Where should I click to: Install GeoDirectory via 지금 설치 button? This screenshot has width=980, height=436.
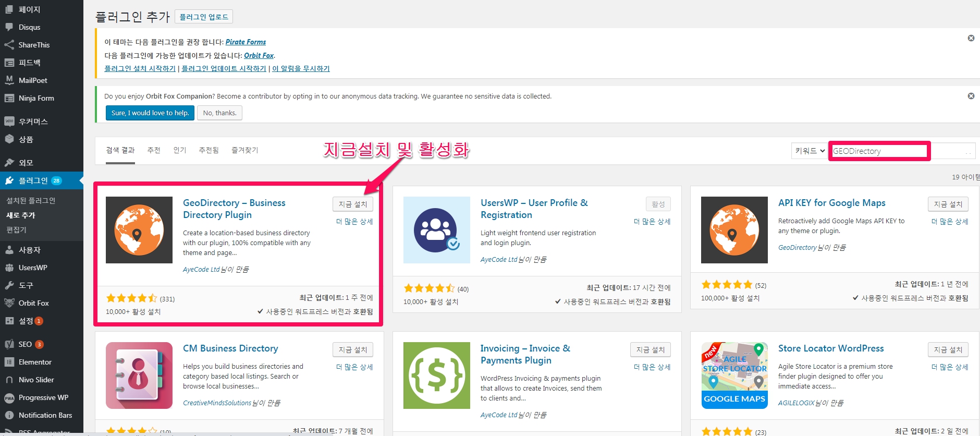click(353, 204)
